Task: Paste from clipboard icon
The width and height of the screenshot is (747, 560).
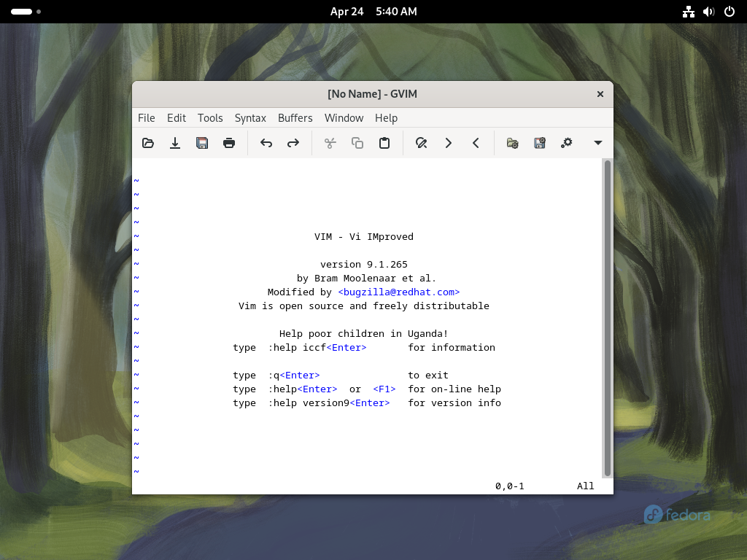Action: [384, 143]
